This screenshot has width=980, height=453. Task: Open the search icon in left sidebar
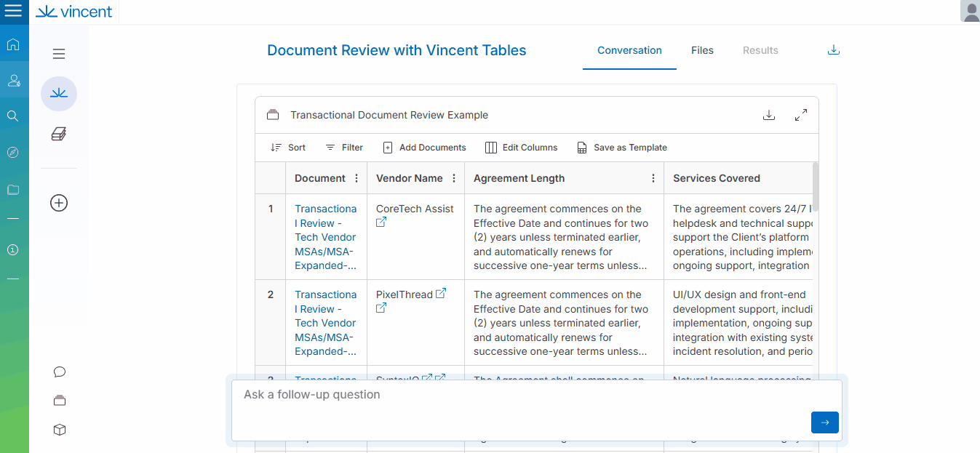[13, 116]
